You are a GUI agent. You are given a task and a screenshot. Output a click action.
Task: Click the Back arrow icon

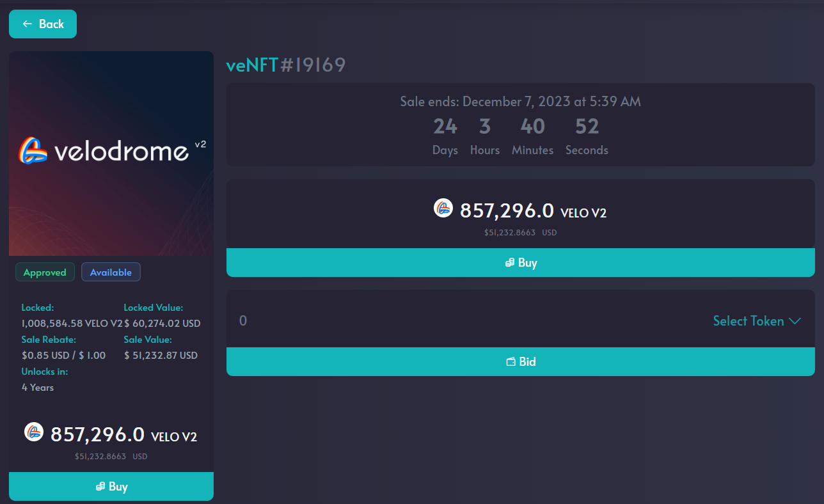[27, 24]
